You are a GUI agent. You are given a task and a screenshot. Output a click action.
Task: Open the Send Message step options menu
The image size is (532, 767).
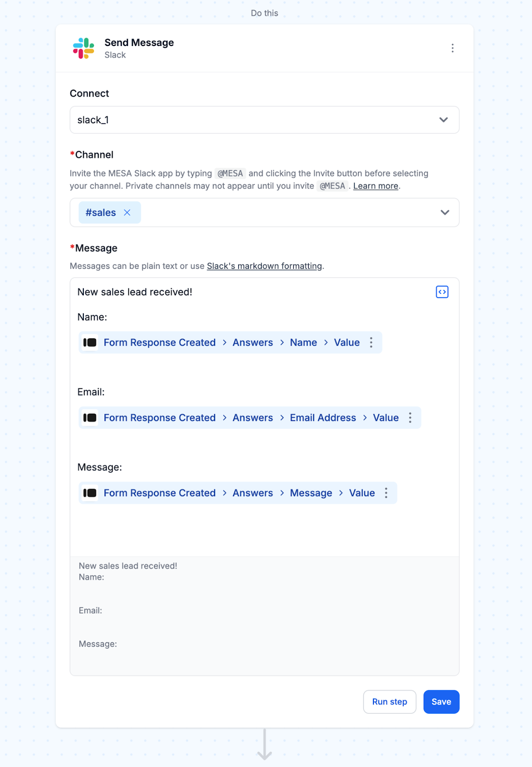[452, 48]
